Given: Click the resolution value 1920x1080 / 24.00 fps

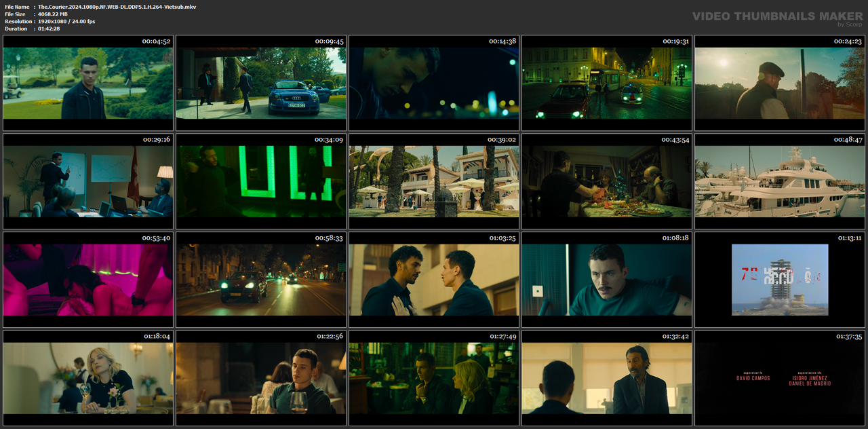Looking at the screenshot, I should [x=66, y=21].
